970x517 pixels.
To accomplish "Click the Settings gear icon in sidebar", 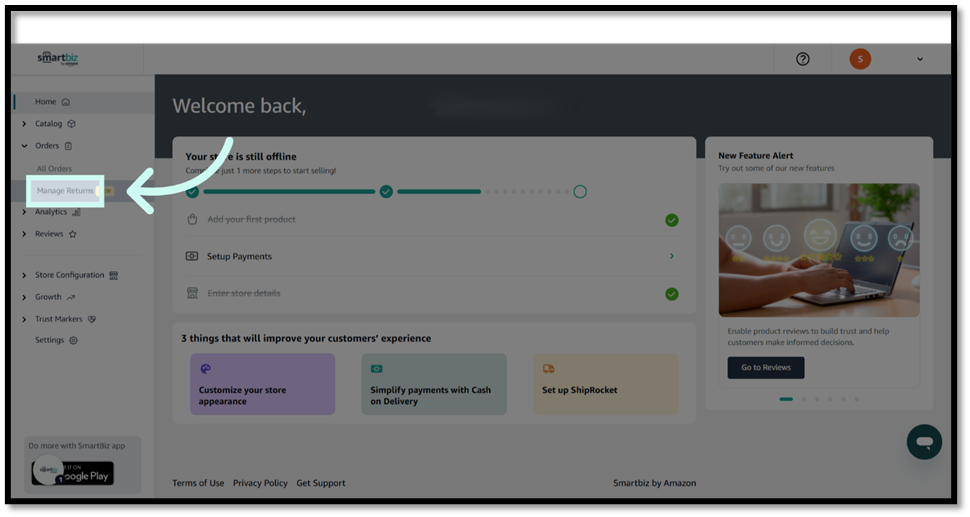I will 73,340.
